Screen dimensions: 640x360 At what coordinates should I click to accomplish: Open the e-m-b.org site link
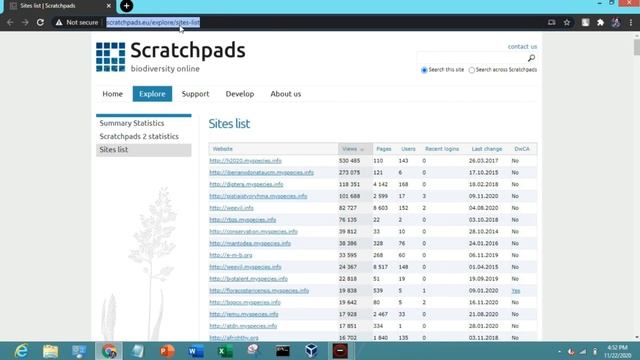[231, 255]
